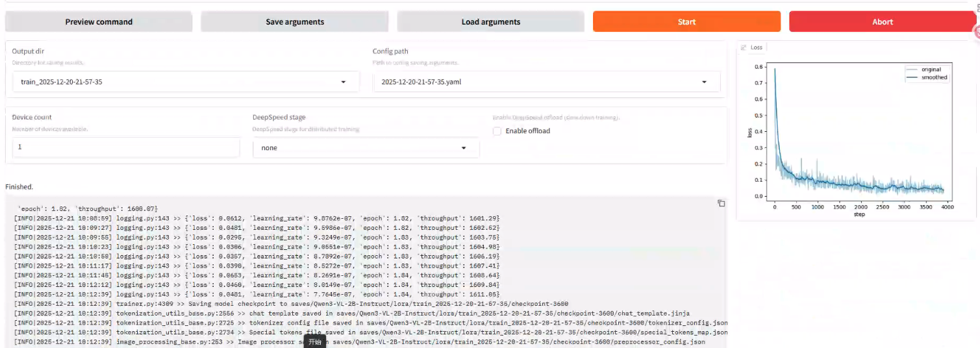Select the Finished. status text

(x=19, y=186)
